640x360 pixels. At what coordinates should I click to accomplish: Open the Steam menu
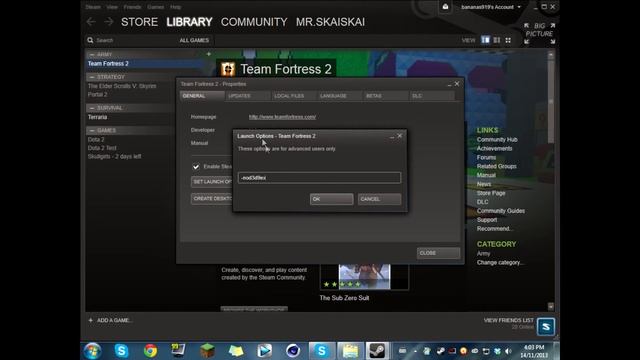[x=93, y=7]
